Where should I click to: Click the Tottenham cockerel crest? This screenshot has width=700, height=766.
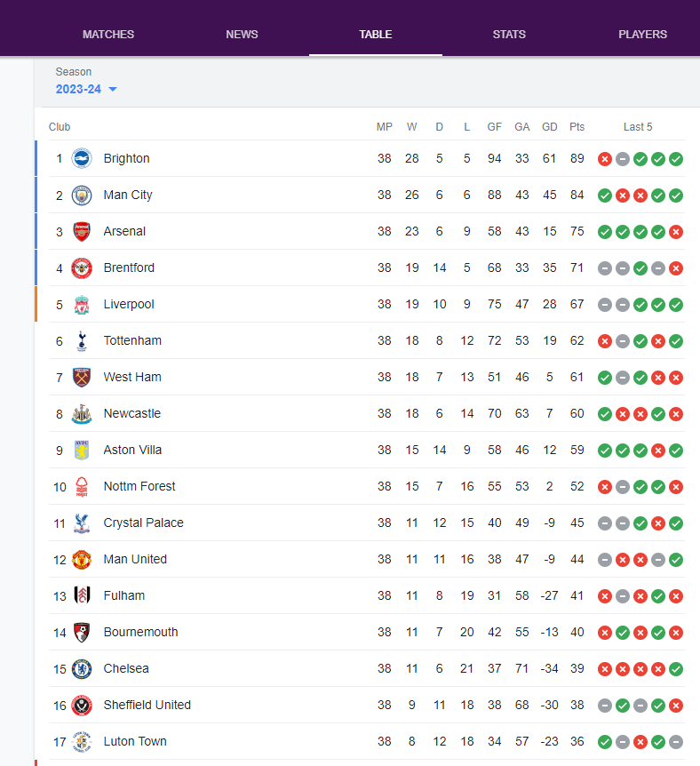(82, 341)
